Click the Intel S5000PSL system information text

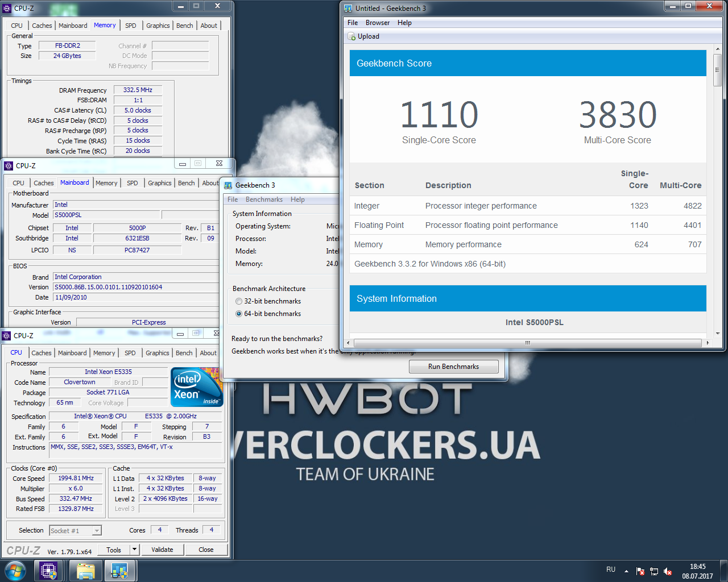[535, 322]
